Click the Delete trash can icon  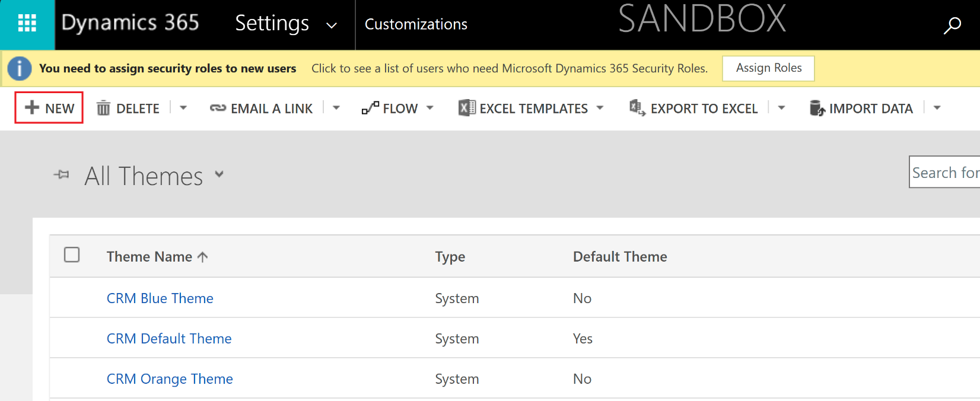pyautogui.click(x=103, y=108)
